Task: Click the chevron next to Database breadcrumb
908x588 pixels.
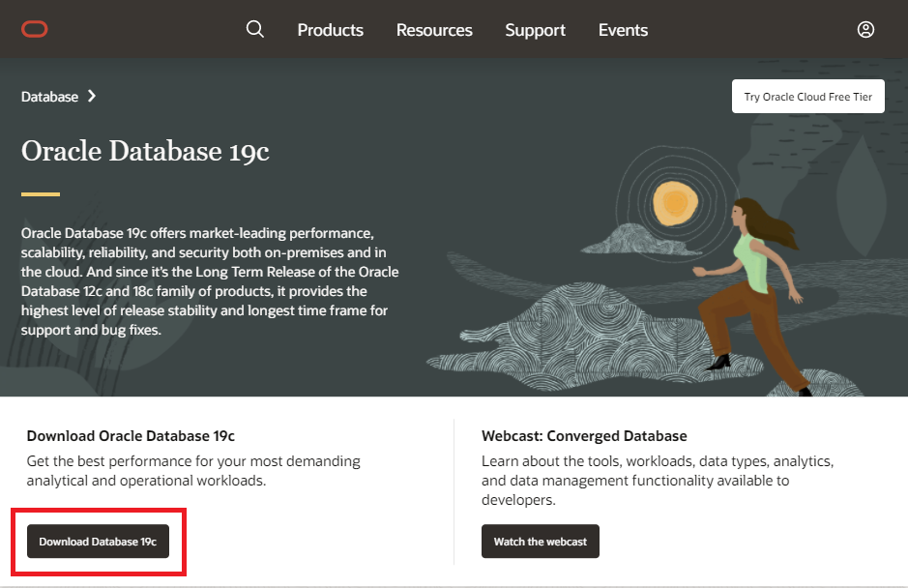Action: [92, 96]
